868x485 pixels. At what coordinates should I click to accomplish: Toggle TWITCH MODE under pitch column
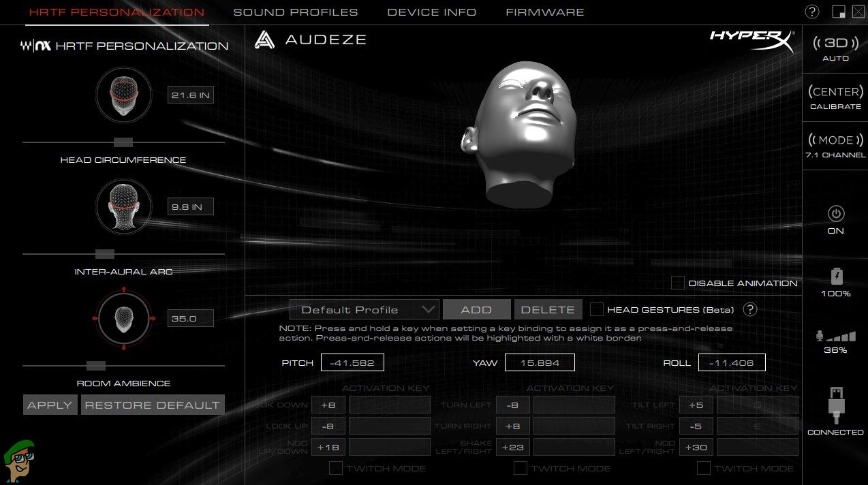[336, 468]
